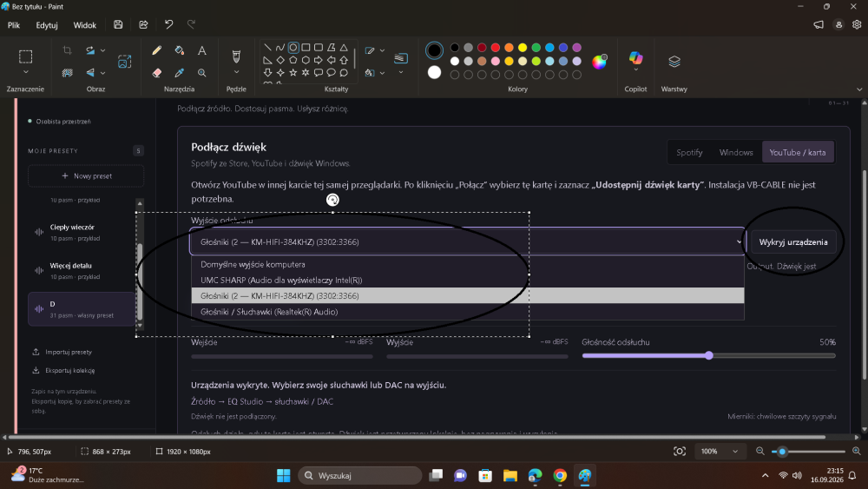Click the feedback megaphone icon
Image resolution: width=868 pixels, height=489 pixels.
pyautogui.click(x=819, y=24)
